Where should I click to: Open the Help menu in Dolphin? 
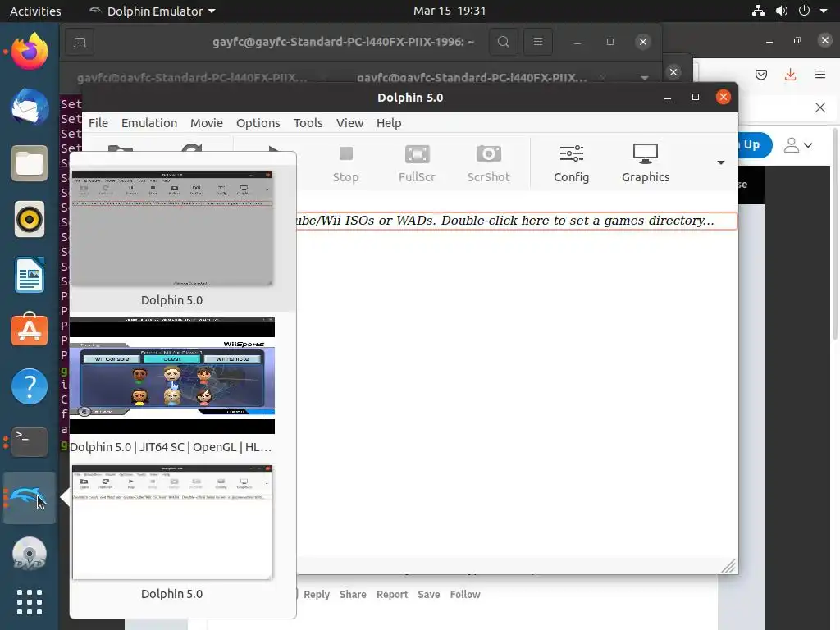click(x=388, y=123)
